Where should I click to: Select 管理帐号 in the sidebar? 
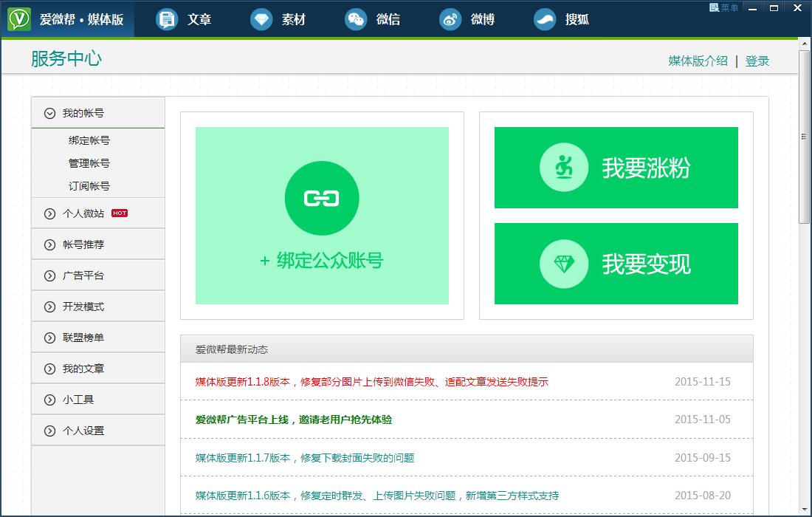(x=89, y=163)
